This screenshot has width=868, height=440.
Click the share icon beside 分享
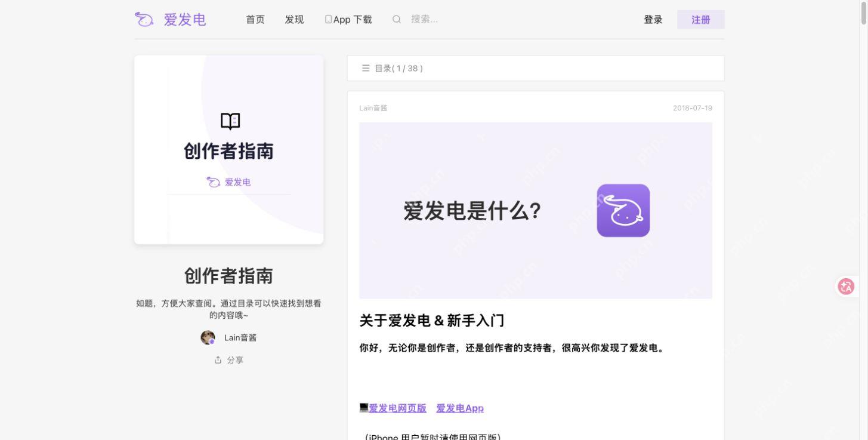(x=218, y=360)
